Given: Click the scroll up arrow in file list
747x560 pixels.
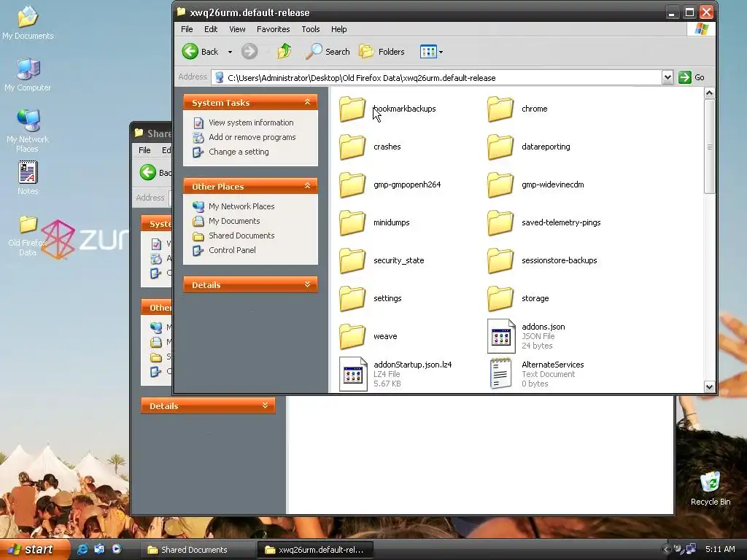Looking at the screenshot, I should click(709, 93).
